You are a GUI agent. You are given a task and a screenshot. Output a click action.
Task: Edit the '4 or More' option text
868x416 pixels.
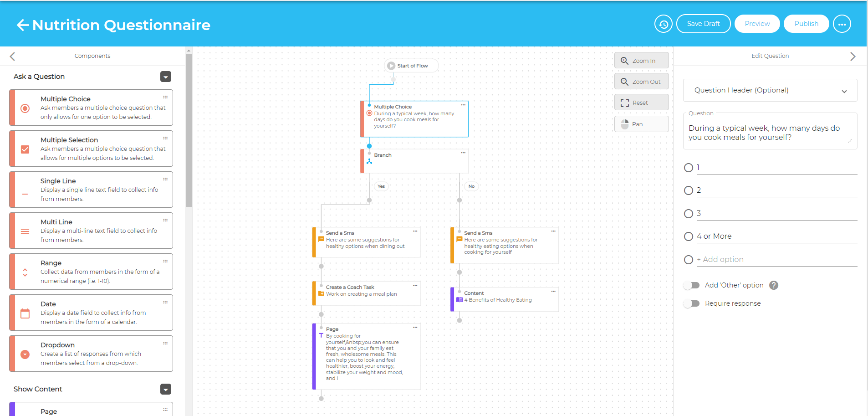tap(777, 236)
